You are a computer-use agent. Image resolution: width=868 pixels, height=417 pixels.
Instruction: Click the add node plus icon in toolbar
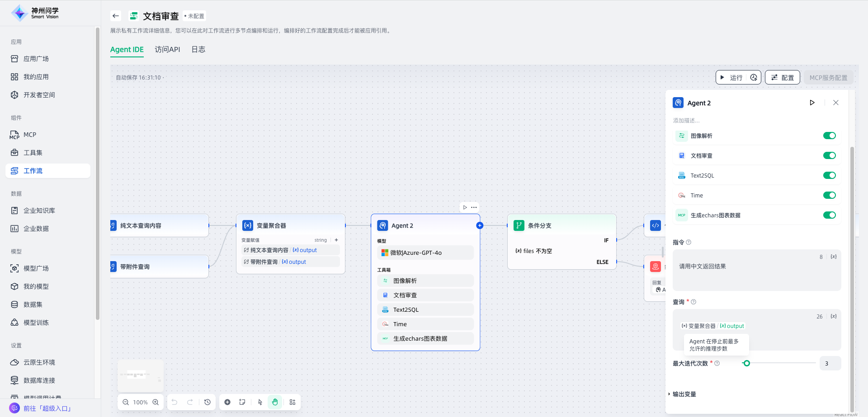coord(227,402)
